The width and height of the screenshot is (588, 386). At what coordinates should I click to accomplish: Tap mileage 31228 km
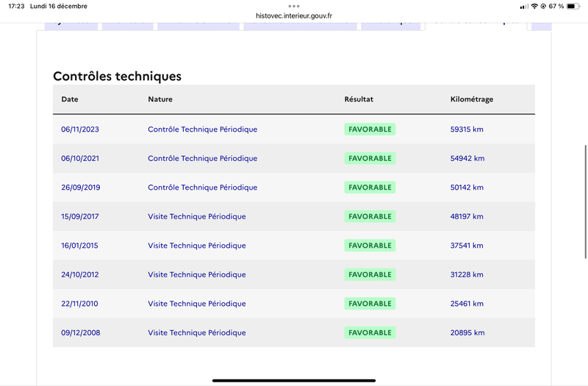[467, 274]
